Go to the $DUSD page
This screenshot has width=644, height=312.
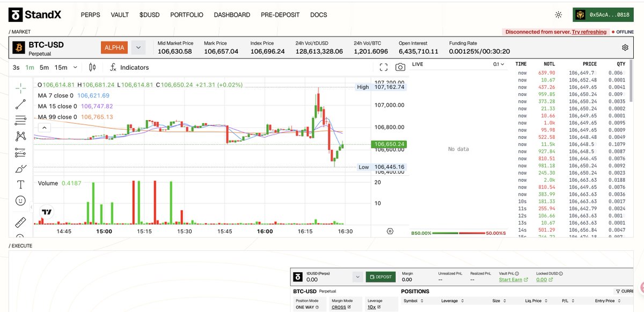(150, 15)
